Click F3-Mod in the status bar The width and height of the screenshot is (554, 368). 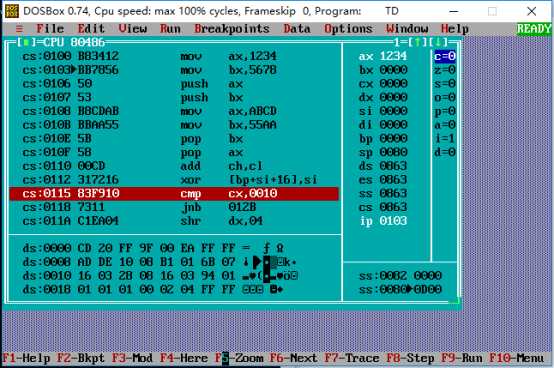132,358
